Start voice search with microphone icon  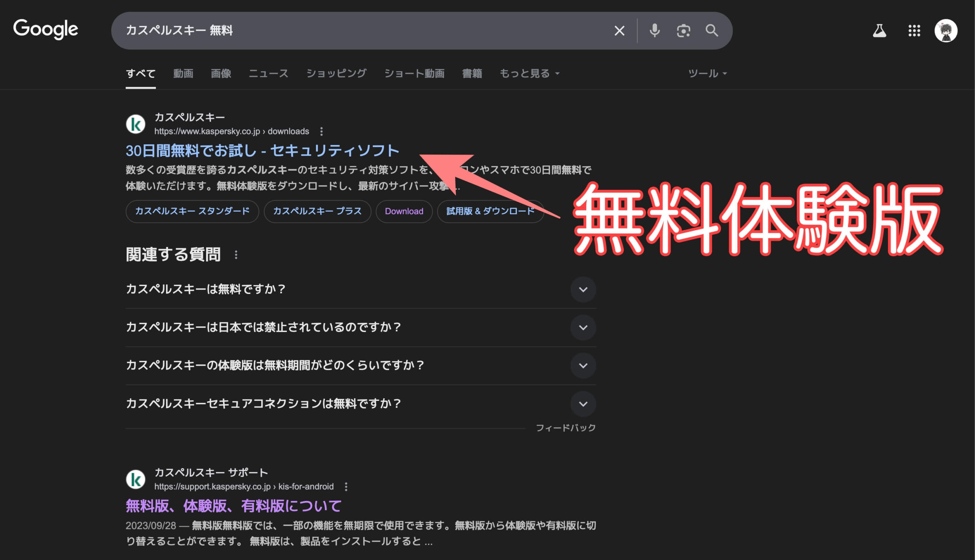[654, 30]
